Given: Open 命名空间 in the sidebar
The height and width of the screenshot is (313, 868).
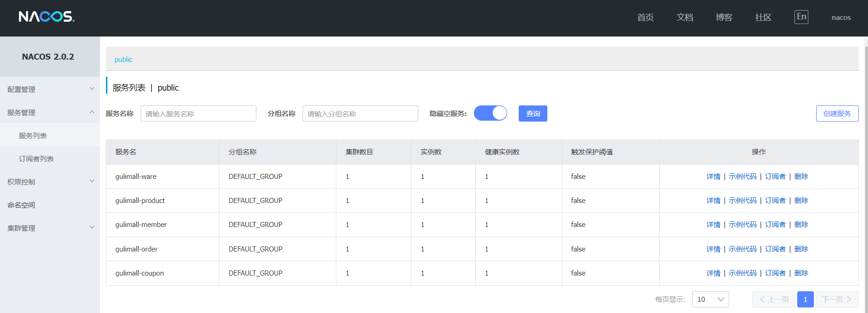Looking at the screenshot, I should (x=21, y=205).
